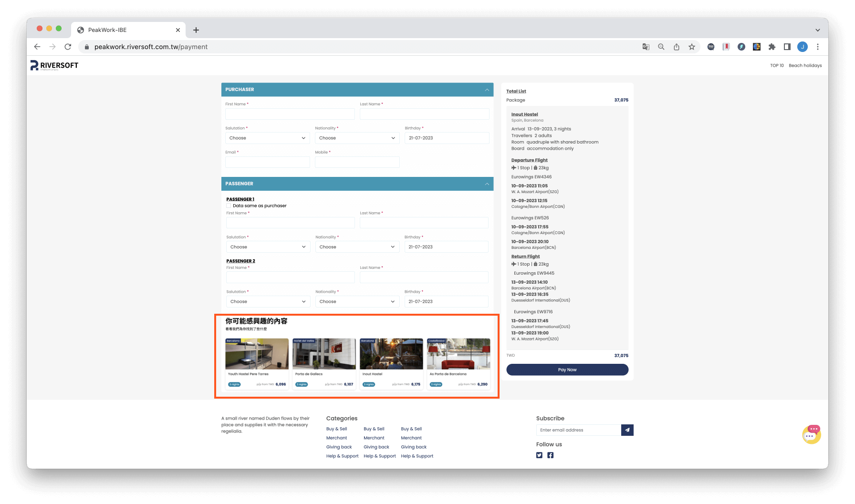Click the purchaser Last Name field
The width and height of the screenshot is (855, 504).
[x=425, y=114]
